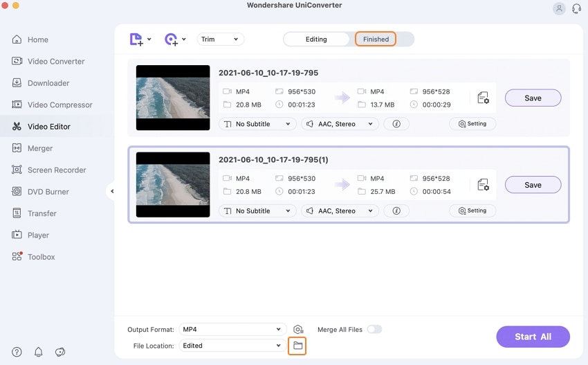Click the Home house icon

(x=17, y=39)
